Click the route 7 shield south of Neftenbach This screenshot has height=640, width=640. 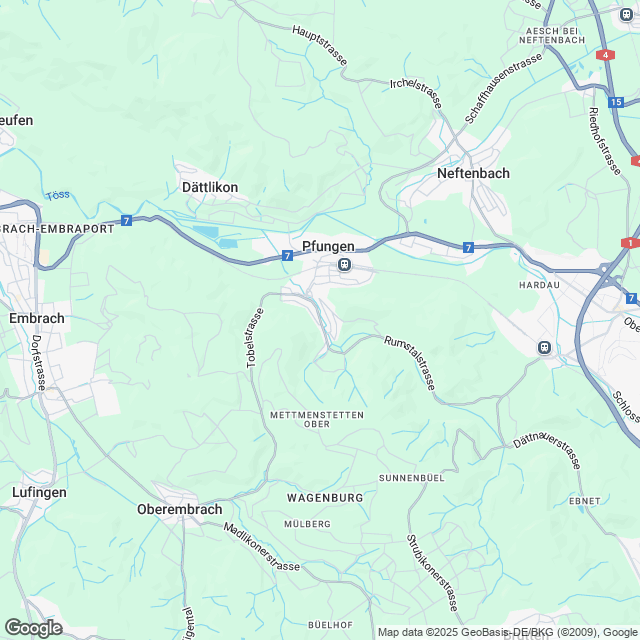pos(468,247)
